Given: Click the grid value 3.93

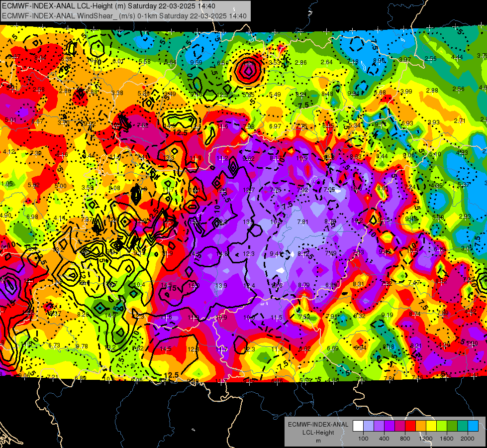Looking at the screenshot, I should tap(434, 122).
